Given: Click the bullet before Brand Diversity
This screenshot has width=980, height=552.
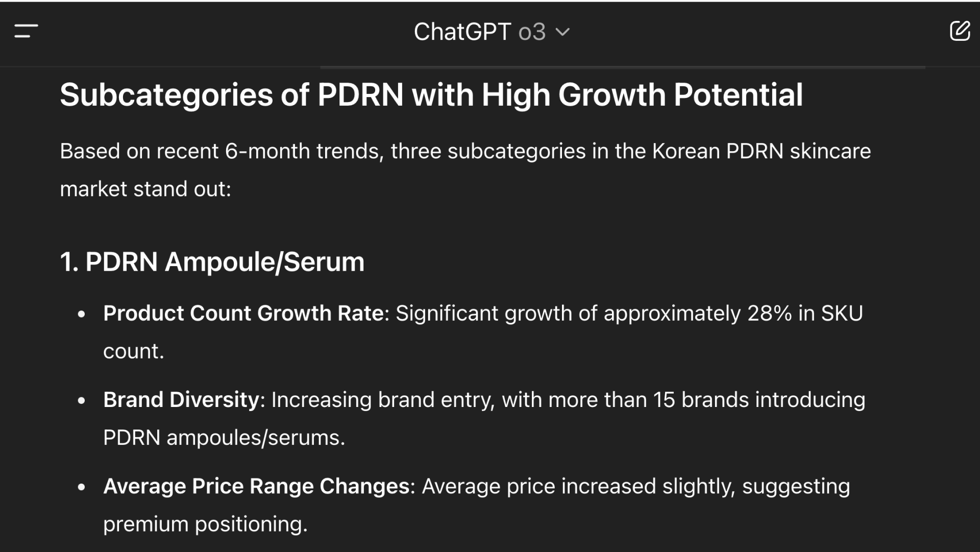Looking at the screenshot, I should 82,401.
